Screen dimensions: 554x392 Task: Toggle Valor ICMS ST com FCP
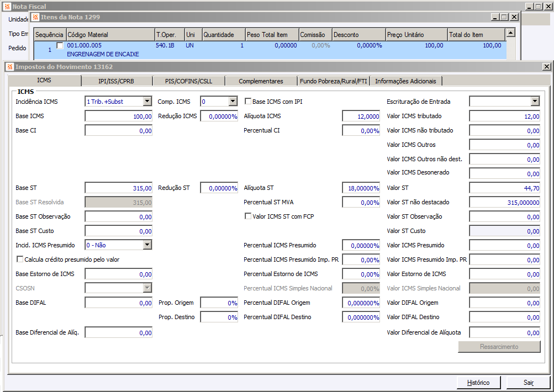[x=248, y=216]
